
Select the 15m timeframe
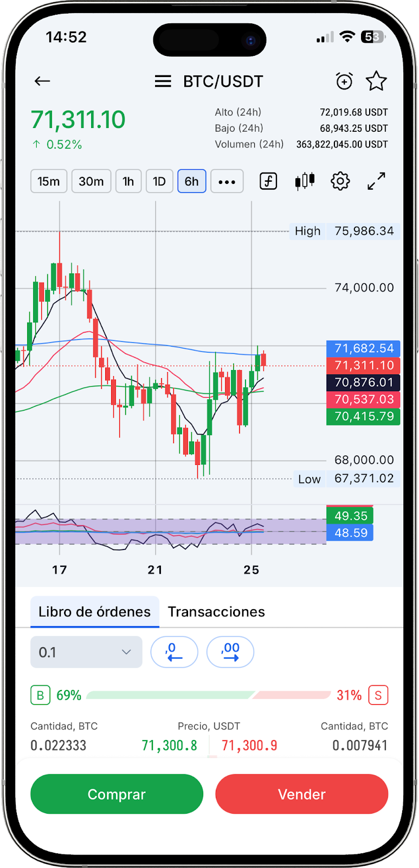[49, 181]
